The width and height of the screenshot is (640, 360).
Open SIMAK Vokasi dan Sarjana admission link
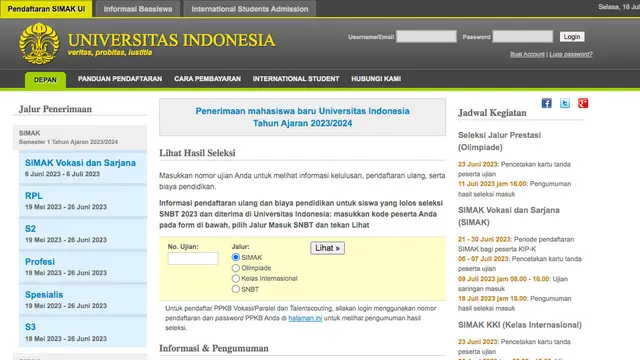pyautogui.click(x=80, y=163)
